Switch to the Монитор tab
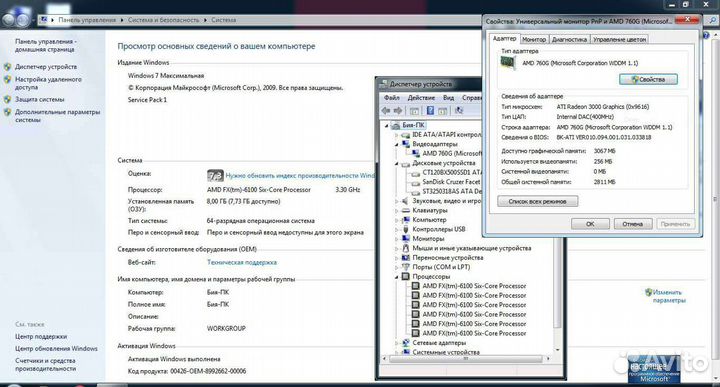 (x=534, y=39)
